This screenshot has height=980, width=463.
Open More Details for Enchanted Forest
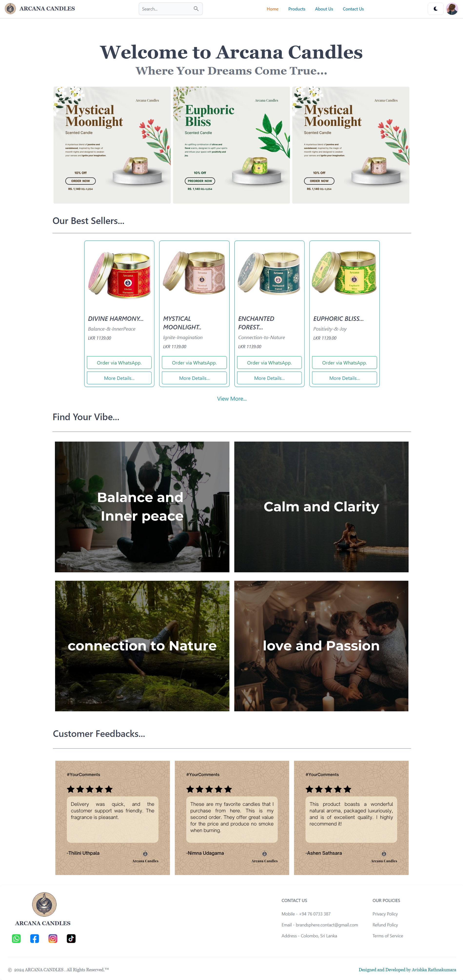click(x=269, y=378)
